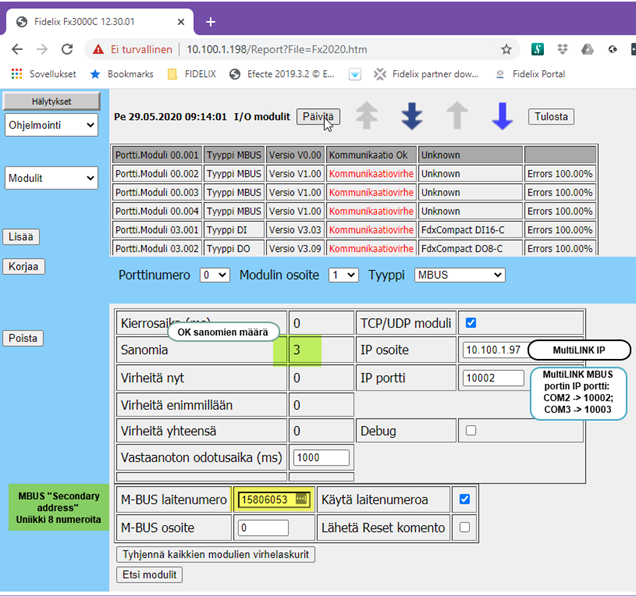The width and height of the screenshot is (636, 597).
Task: Click the Hälytykset button
Action: tap(52, 101)
